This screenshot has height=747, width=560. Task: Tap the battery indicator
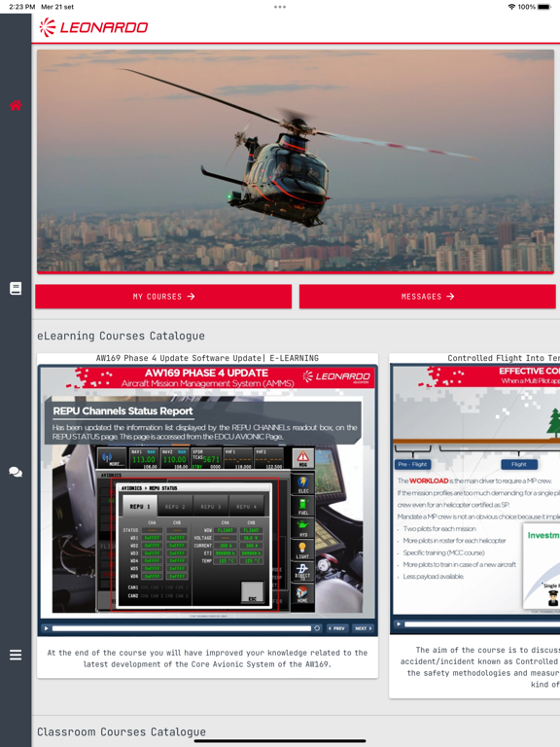point(544,7)
